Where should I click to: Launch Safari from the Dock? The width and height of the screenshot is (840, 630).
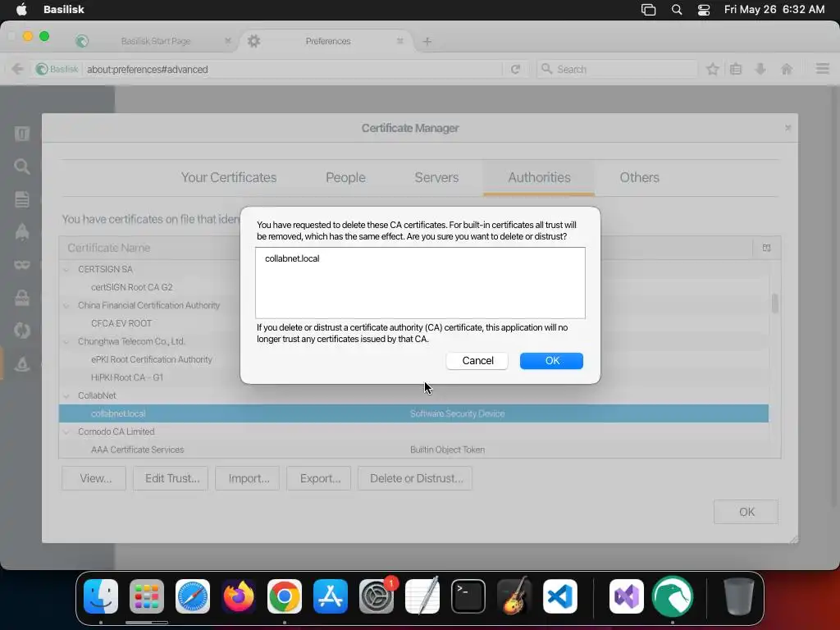(192, 596)
